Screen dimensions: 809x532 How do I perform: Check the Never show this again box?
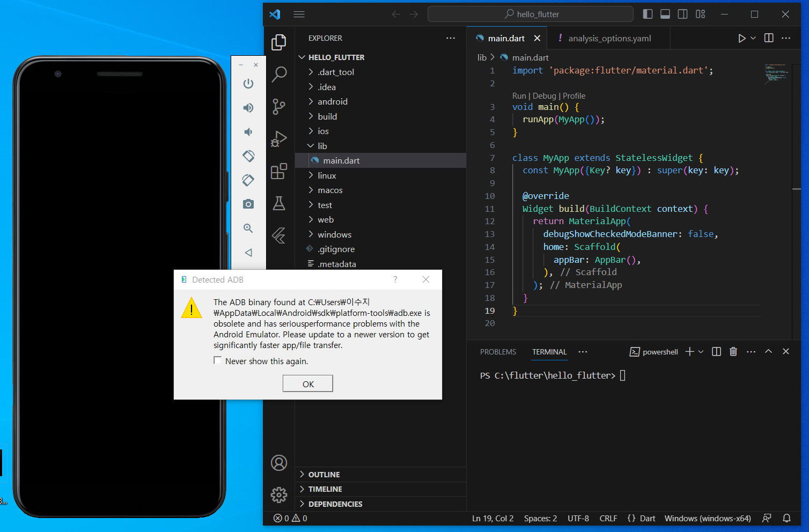pyautogui.click(x=217, y=360)
